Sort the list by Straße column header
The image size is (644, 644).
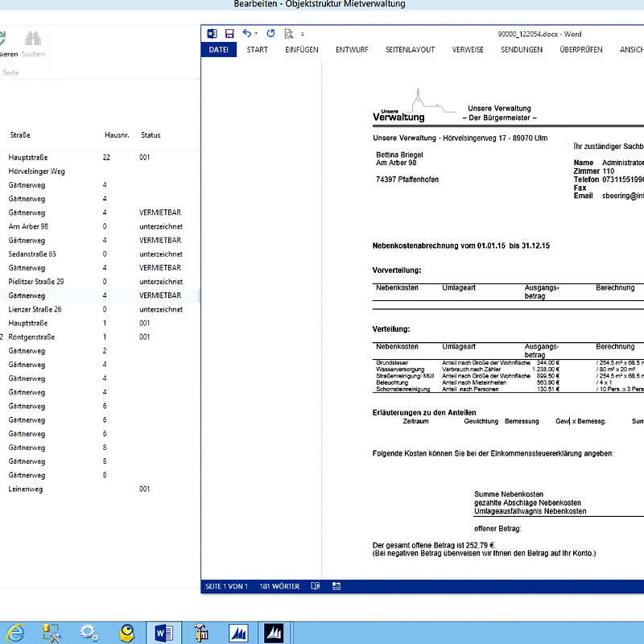(x=20, y=135)
